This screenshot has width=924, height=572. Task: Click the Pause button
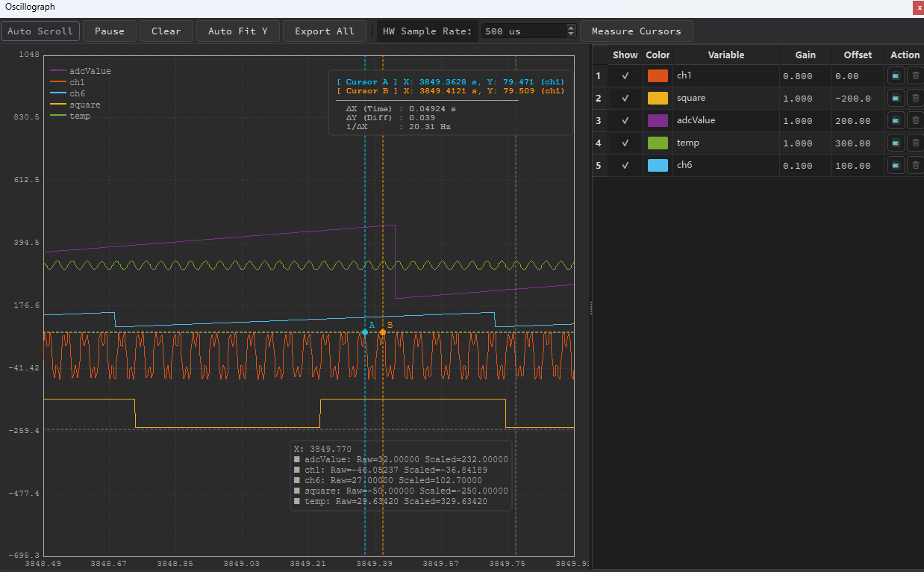[110, 31]
